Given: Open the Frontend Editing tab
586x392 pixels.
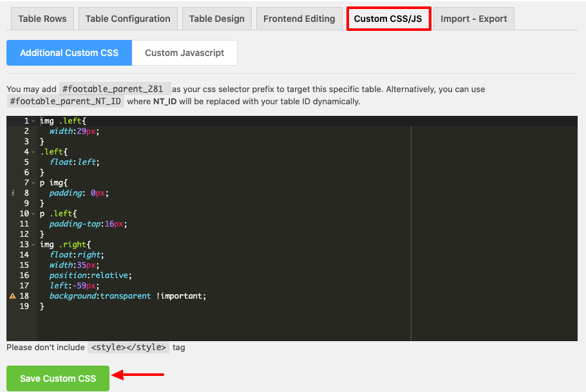Looking at the screenshot, I should click(x=299, y=19).
